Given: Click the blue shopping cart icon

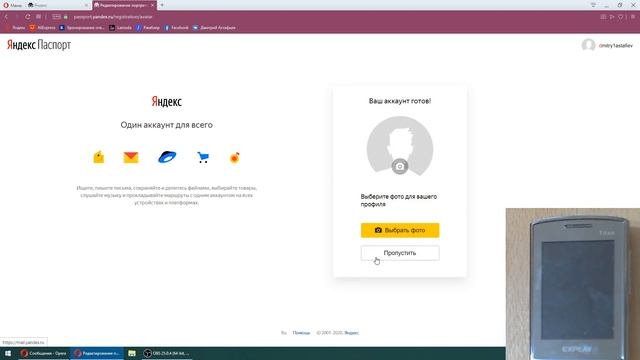Looking at the screenshot, I should [x=203, y=157].
